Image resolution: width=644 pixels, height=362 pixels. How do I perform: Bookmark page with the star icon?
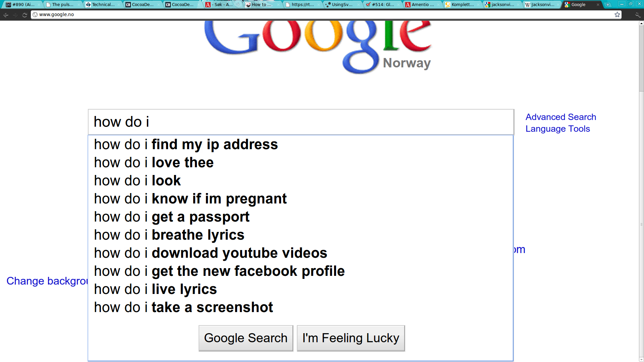pos(617,14)
